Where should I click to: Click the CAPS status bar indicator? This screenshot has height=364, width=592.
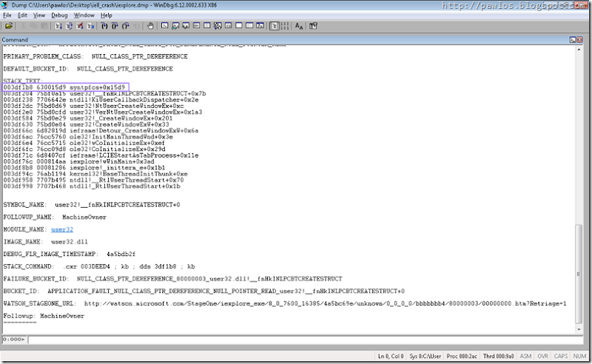click(561, 356)
